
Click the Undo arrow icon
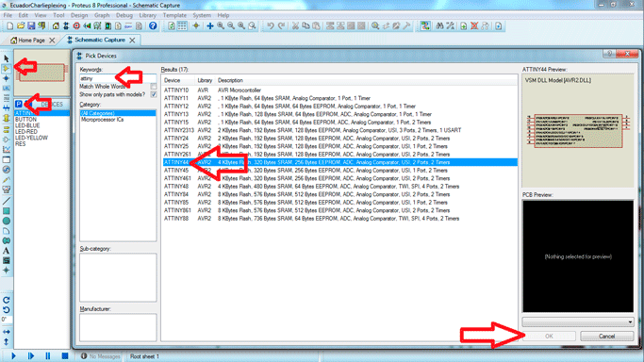pyautogui.click(x=271, y=25)
